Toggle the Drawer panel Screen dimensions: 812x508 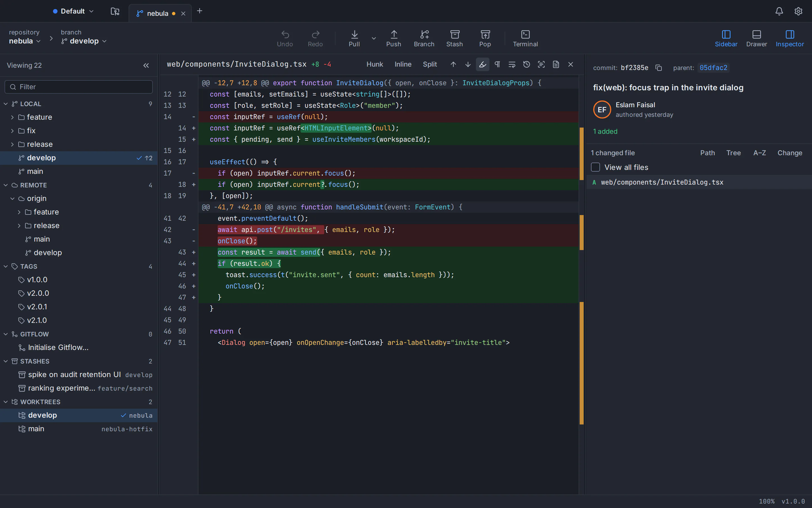click(x=756, y=39)
